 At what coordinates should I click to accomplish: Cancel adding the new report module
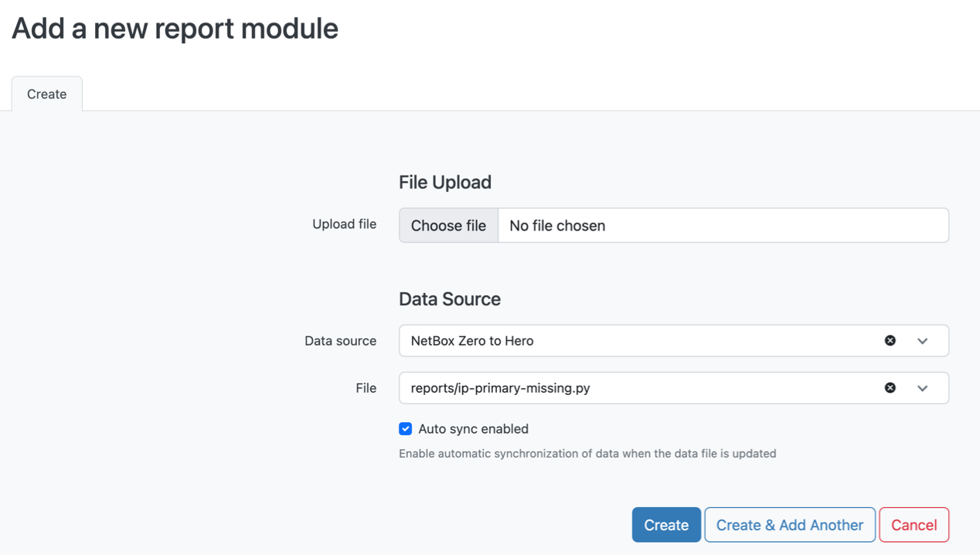(x=914, y=524)
